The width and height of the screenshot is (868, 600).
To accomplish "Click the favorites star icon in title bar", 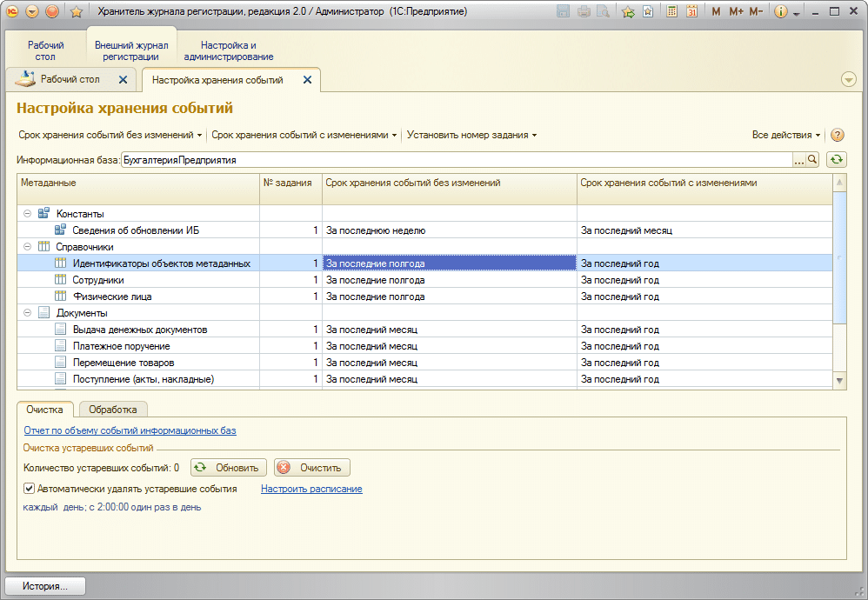I will tap(77, 12).
